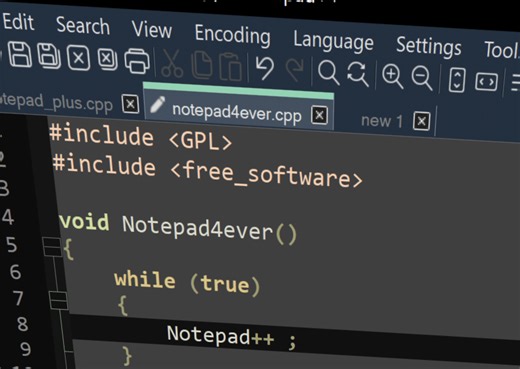
Task: Click the Close document toolbar icon
Action: pyautogui.click(x=78, y=58)
